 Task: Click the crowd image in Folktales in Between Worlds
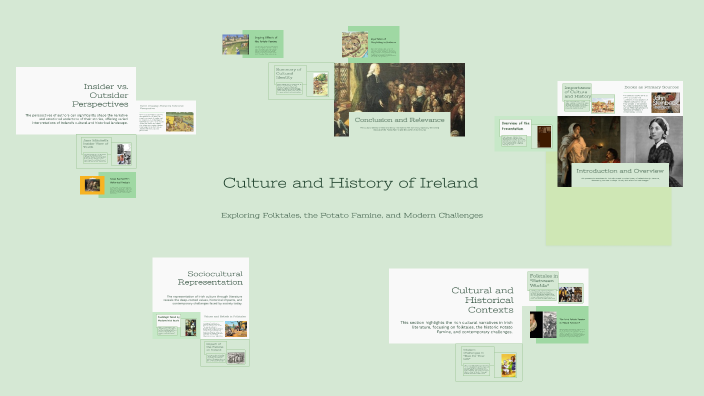pos(570,295)
